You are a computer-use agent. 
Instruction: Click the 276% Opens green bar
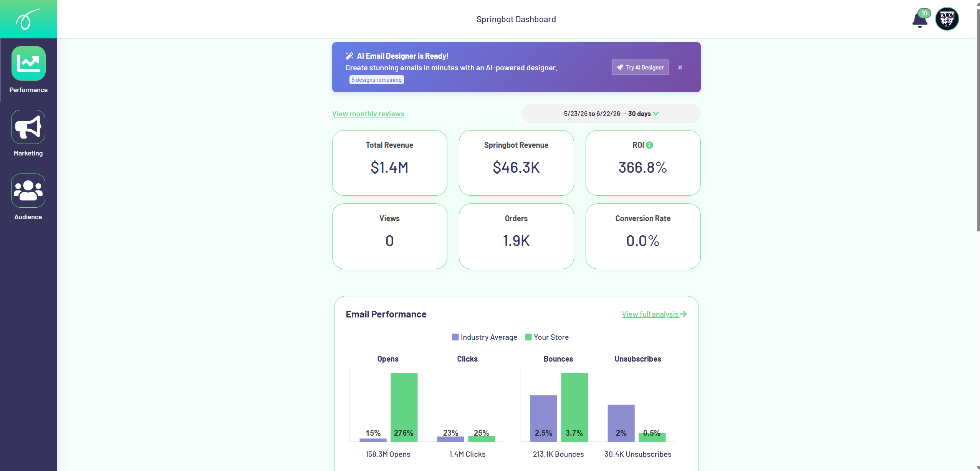(x=404, y=407)
